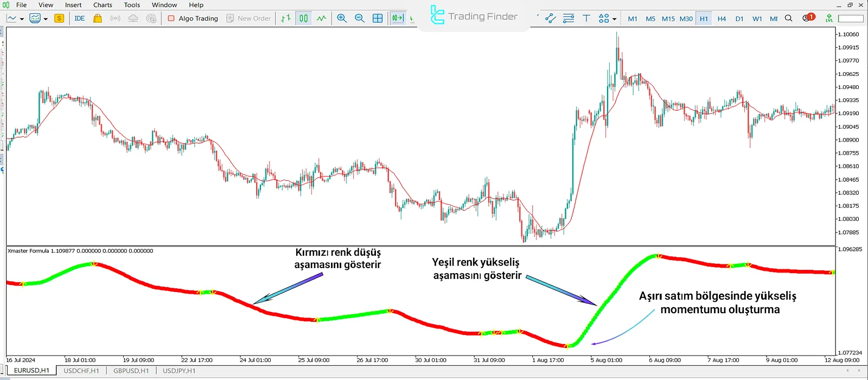This screenshot has width=868, height=380.
Task: Open the MQL5 IDE editor
Action: (x=79, y=18)
